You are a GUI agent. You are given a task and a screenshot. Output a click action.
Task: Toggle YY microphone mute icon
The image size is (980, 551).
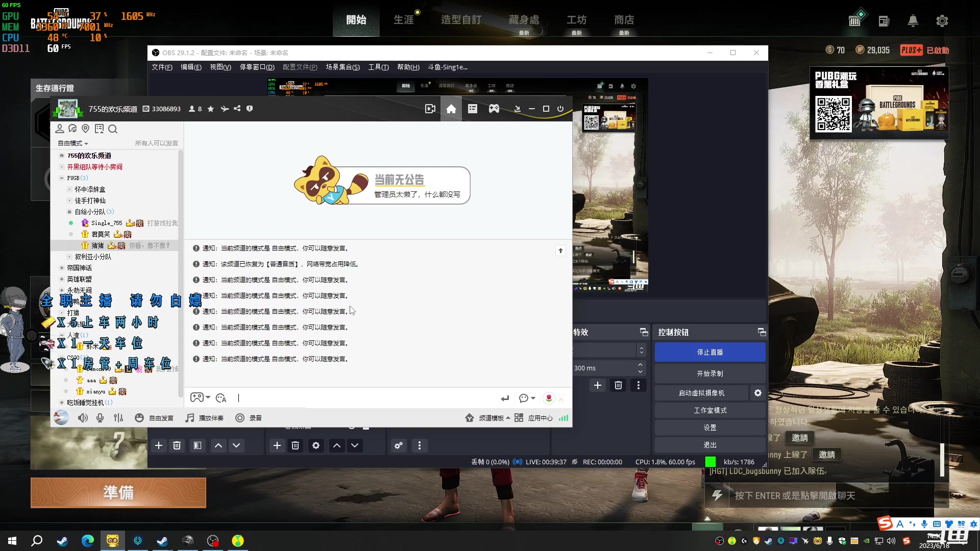tap(100, 418)
